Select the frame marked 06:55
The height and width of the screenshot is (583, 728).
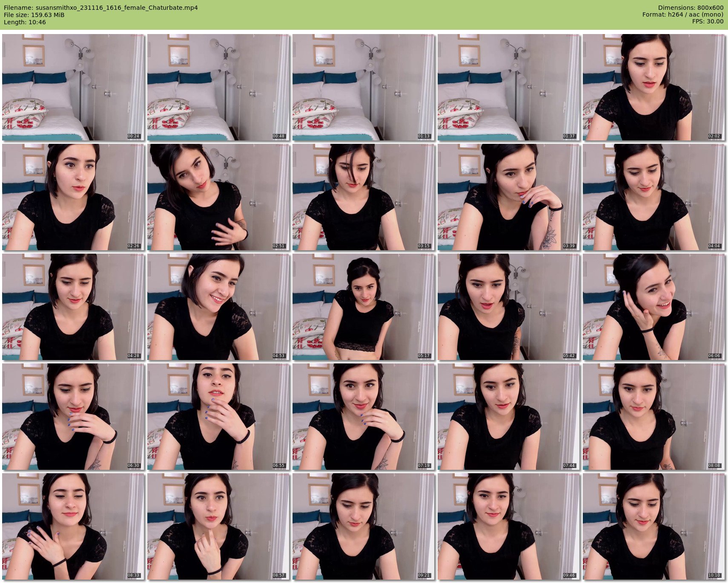[218, 417]
